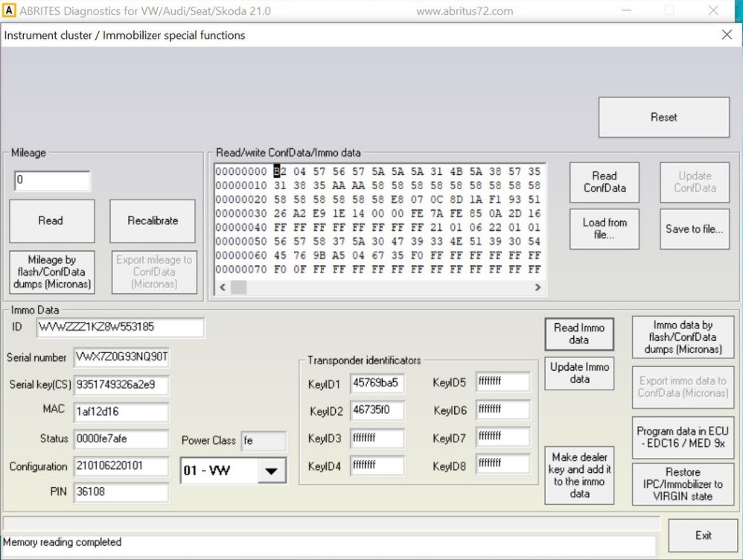Restore IPC/Immobilizer to VIRGIN state

(x=683, y=484)
